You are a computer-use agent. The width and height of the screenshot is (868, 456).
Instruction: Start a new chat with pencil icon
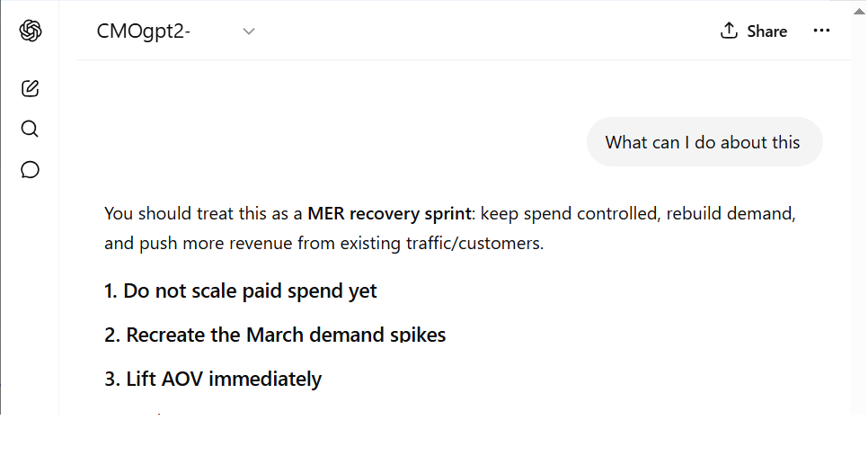(x=30, y=89)
